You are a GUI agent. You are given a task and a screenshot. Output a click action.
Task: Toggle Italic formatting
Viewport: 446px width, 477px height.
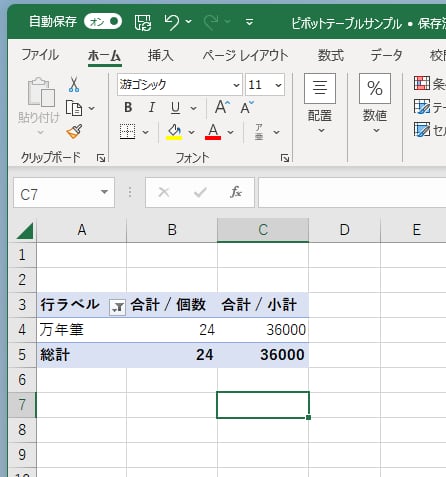[x=152, y=108]
